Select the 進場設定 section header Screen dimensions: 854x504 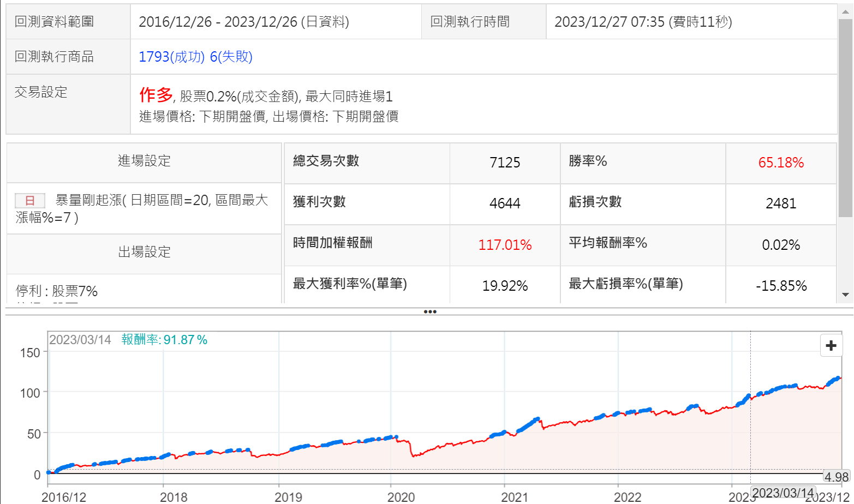[144, 161]
